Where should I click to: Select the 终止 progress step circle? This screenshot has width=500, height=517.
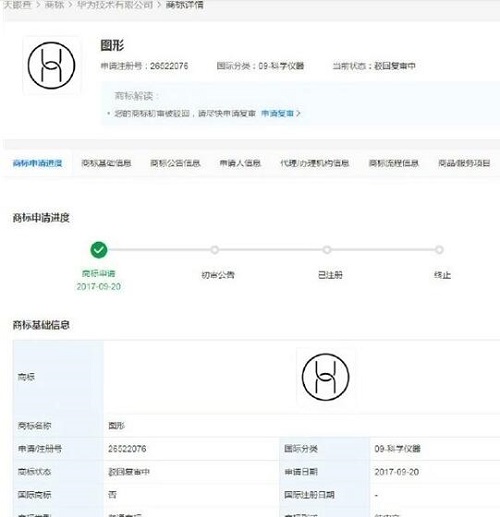point(439,250)
